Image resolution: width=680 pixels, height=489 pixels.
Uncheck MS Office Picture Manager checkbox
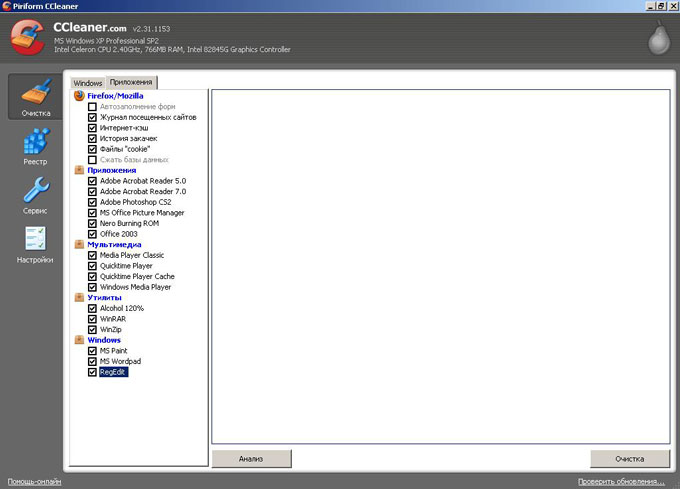(92, 212)
